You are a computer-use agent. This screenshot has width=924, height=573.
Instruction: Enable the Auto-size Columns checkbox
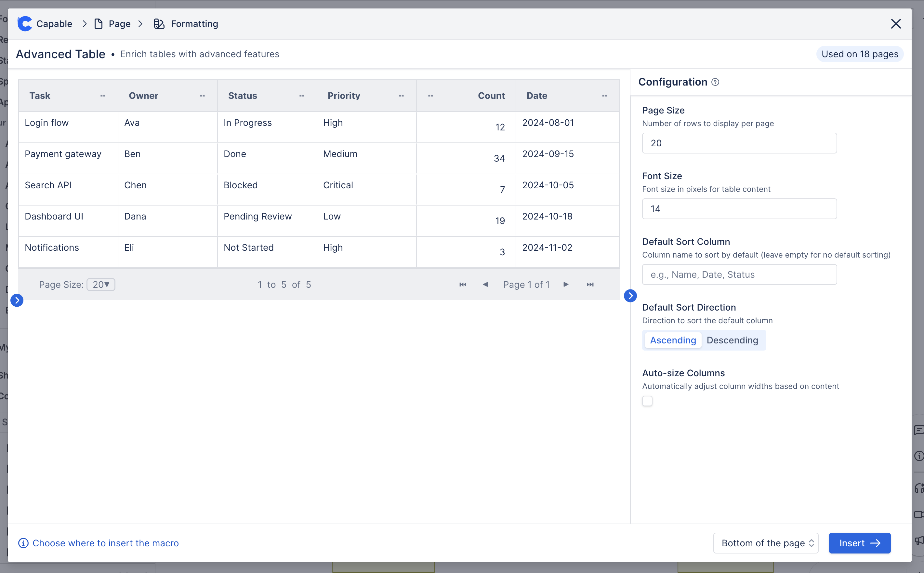[x=647, y=401]
